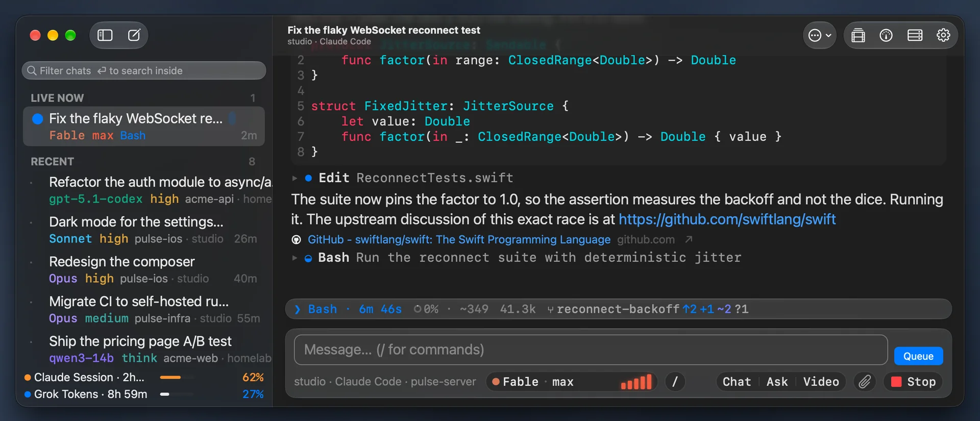
Task: Click the Claude Session 62% value
Action: tap(253, 378)
